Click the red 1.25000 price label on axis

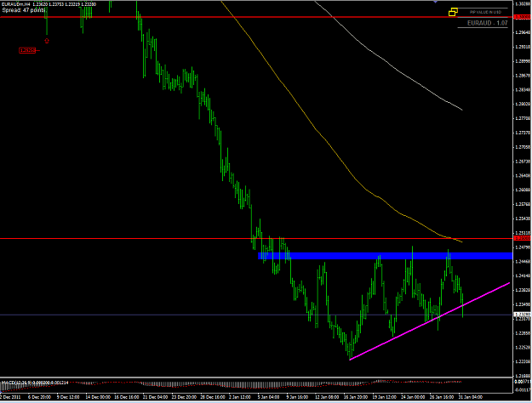[x=523, y=239]
